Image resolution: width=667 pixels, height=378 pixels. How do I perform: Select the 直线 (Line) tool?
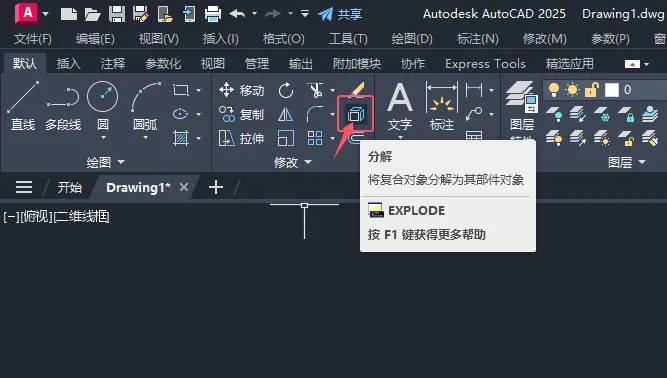point(23,106)
